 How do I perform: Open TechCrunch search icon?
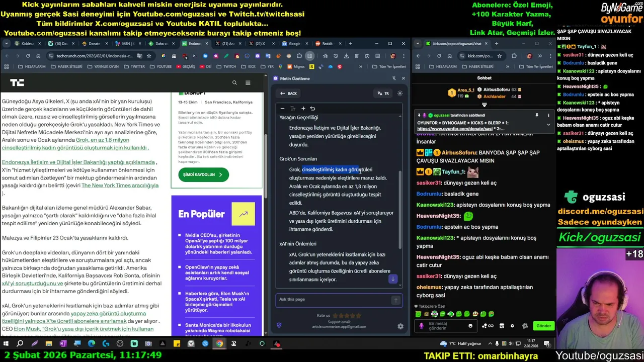click(x=234, y=82)
